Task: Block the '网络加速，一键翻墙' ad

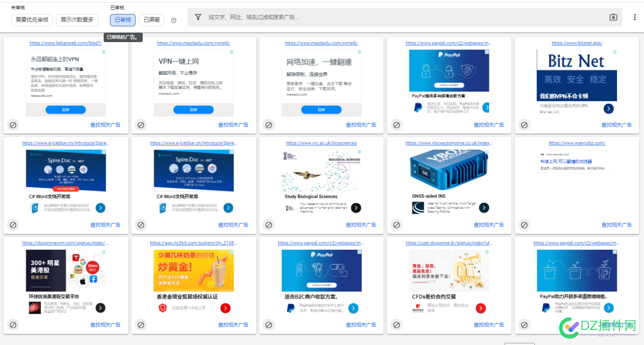Action: [x=269, y=125]
